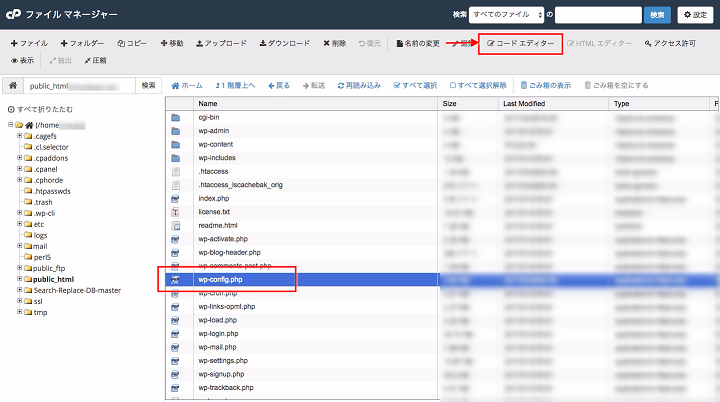Focus the header search text field
The width and height of the screenshot is (720, 402).
point(598,15)
